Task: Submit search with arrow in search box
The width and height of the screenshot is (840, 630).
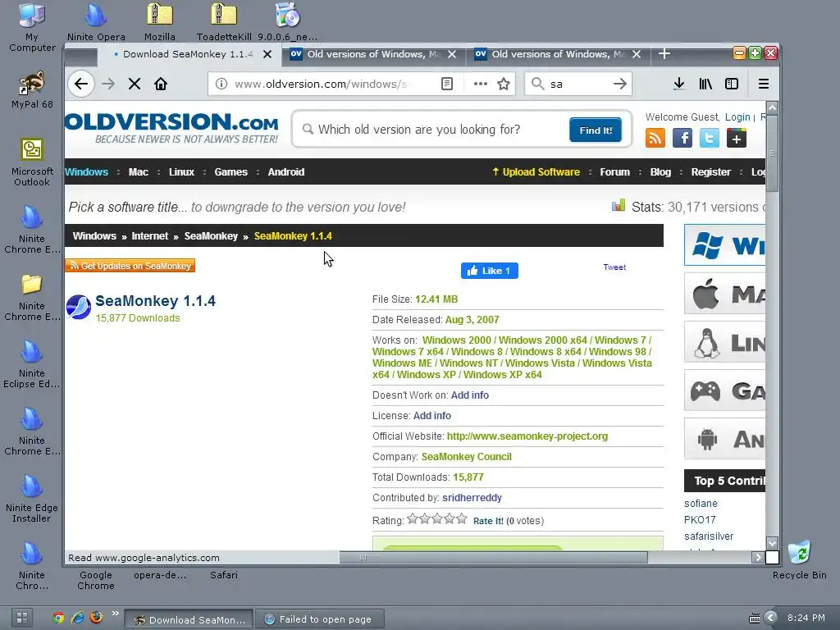Action: [x=620, y=84]
